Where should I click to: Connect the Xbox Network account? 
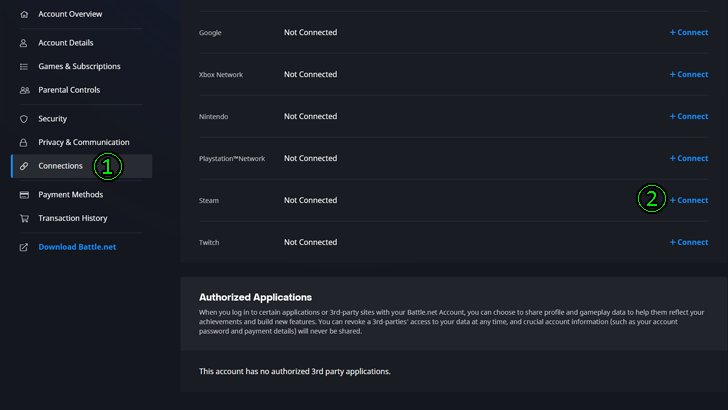coord(689,74)
